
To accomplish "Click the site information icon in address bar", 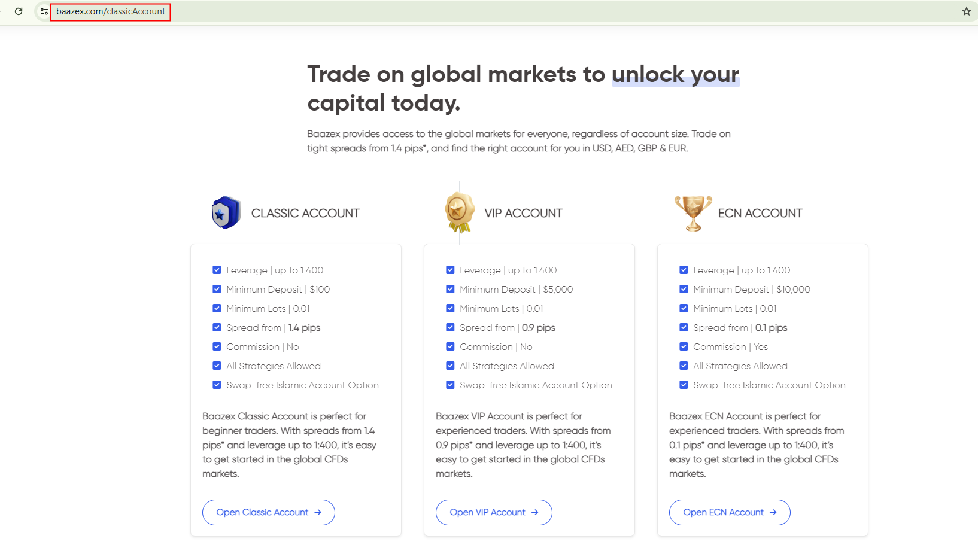I will point(44,11).
